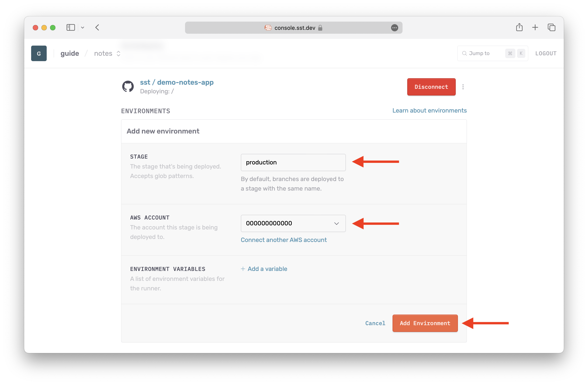Click Connect another AWS account link
Image resolution: width=588 pixels, height=385 pixels.
(x=284, y=239)
